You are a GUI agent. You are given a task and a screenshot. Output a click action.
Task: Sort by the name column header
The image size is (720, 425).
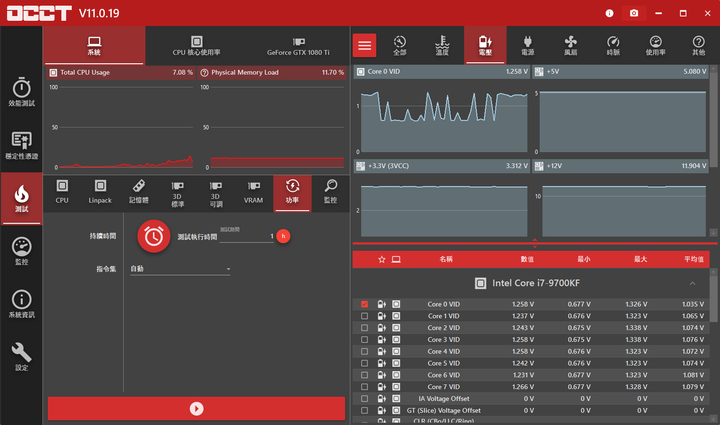point(446,259)
